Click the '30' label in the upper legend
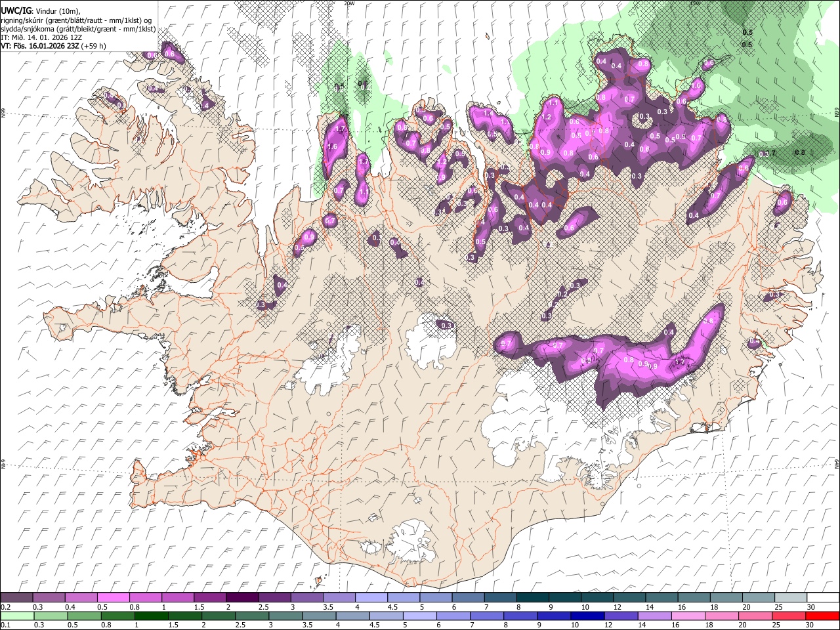This screenshot has width=840, height=630. coord(811,607)
